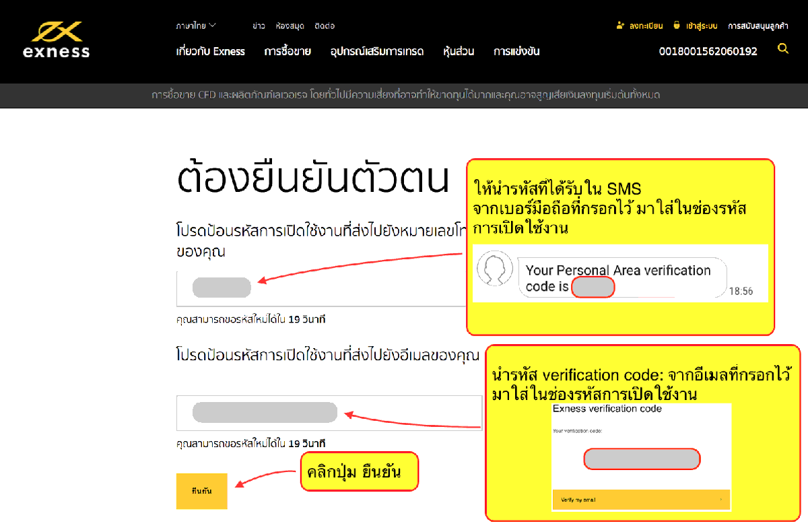The height and width of the screenshot is (532, 808).
Task: Click the email activation code input field
Action: [x=329, y=413]
